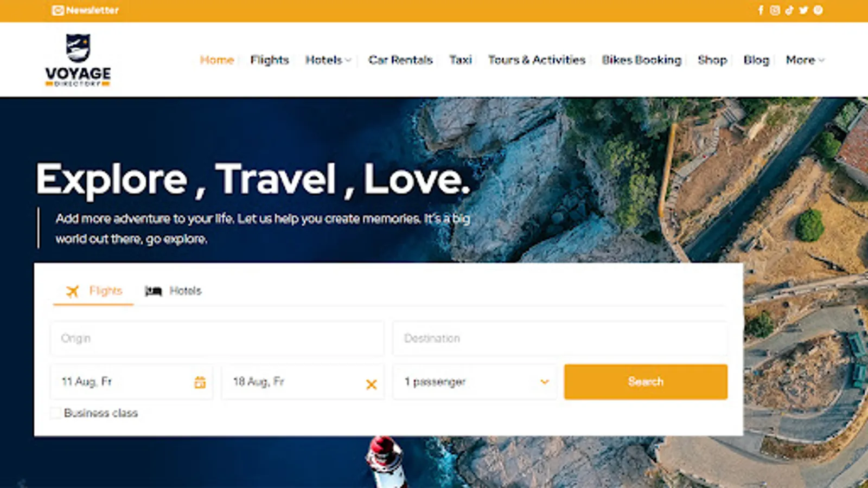Screen dimensions: 868x488
Task: Expand the Hotels menu chevron
Action: click(x=348, y=60)
